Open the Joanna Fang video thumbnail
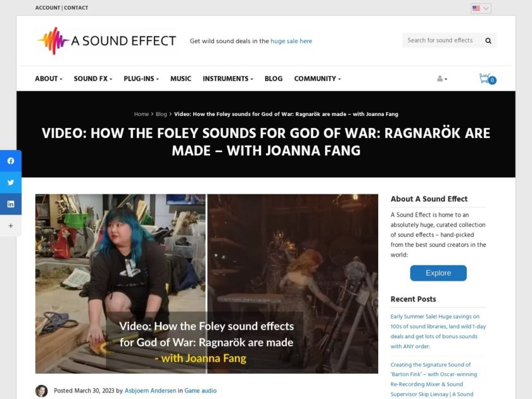The image size is (532, 399). click(x=206, y=284)
